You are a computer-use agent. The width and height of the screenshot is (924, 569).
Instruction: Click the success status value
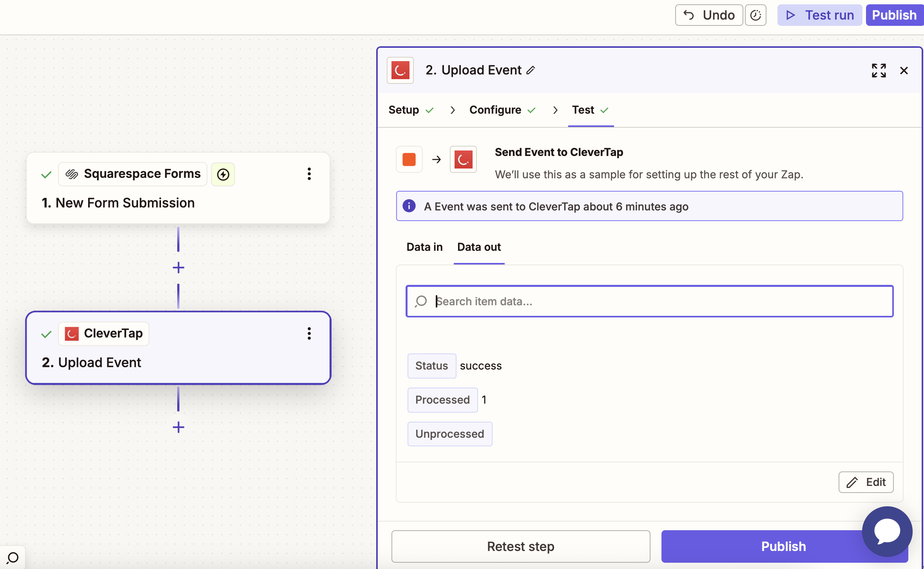click(481, 366)
